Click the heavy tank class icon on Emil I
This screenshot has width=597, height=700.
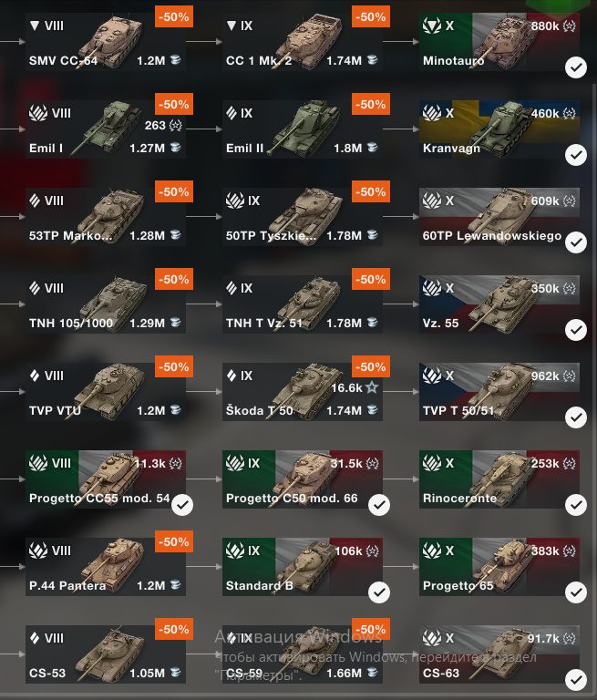point(38,113)
